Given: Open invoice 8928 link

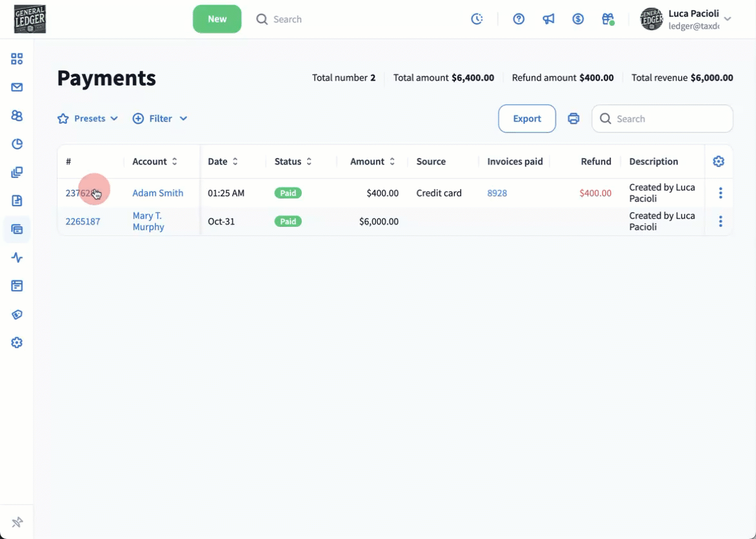Looking at the screenshot, I should (497, 193).
